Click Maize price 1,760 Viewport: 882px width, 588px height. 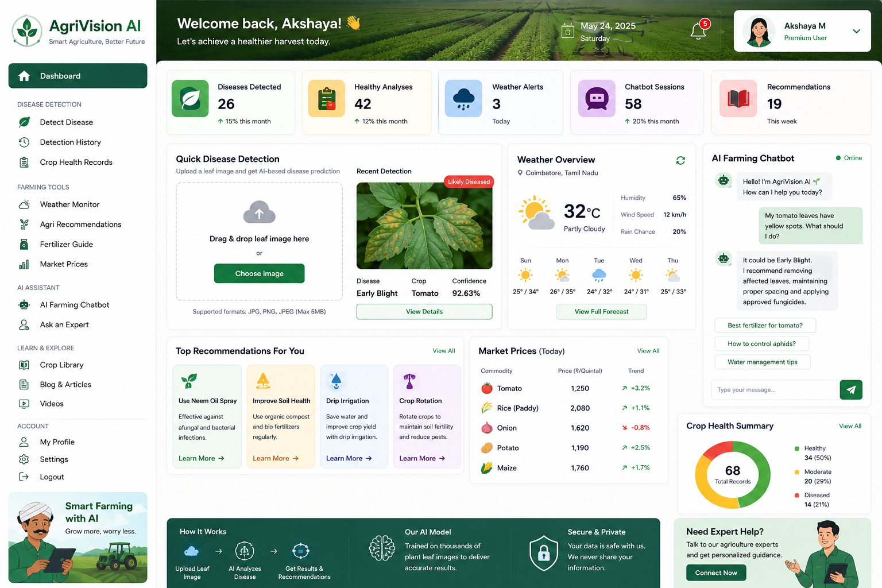tap(580, 468)
